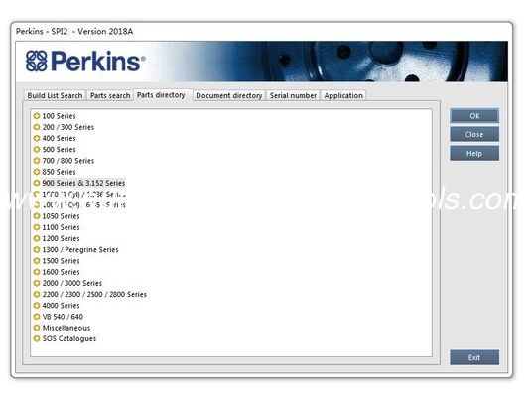Select 900 Series & 3.152 Series entry

coord(83,183)
